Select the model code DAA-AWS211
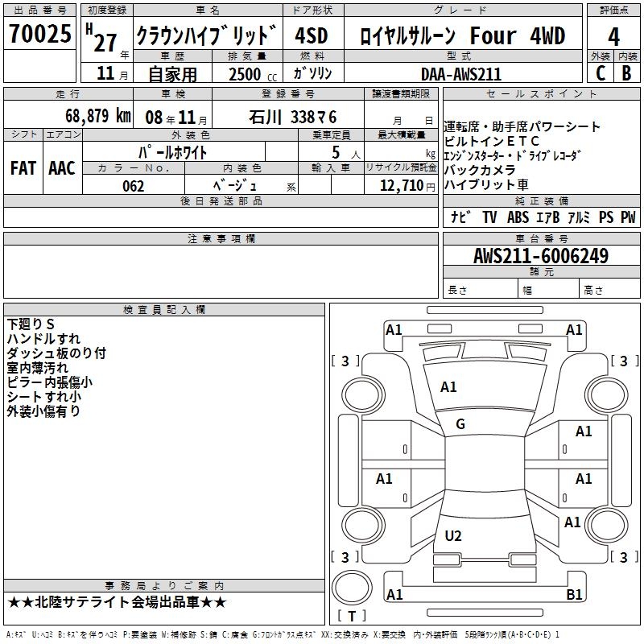The width and height of the screenshot is (644, 644). pyautogui.click(x=461, y=73)
